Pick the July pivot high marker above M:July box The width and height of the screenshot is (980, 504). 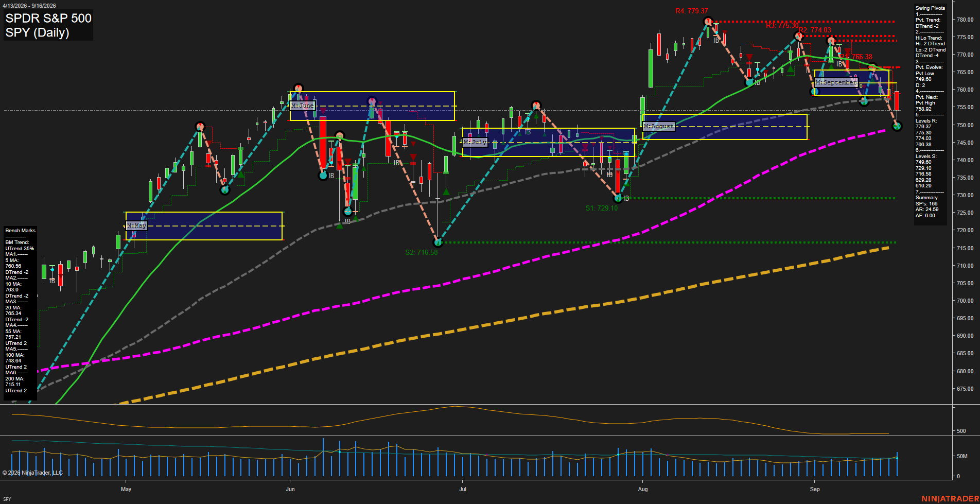pyautogui.click(x=536, y=105)
